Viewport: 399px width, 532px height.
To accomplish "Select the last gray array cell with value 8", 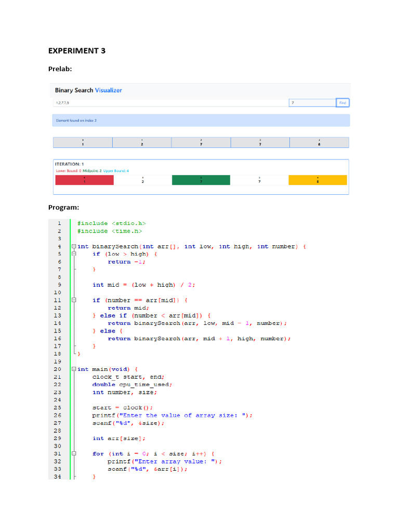I will click(319, 142).
